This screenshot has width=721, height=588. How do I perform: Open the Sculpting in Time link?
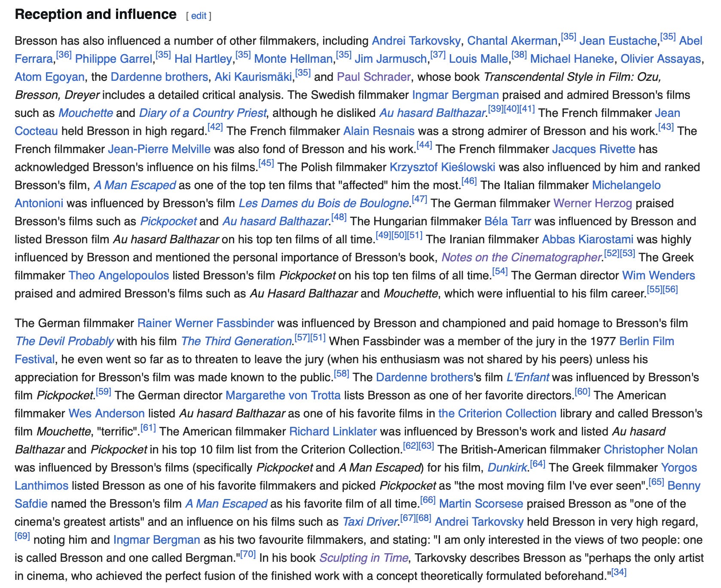(x=364, y=558)
